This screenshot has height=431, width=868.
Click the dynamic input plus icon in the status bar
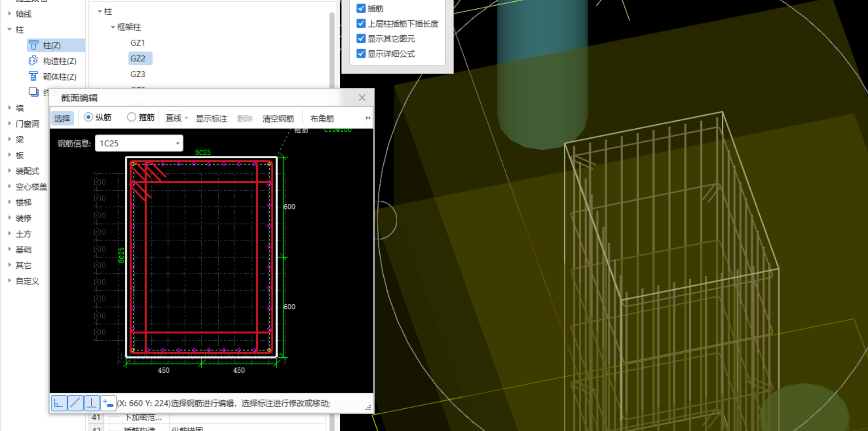tap(108, 403)
